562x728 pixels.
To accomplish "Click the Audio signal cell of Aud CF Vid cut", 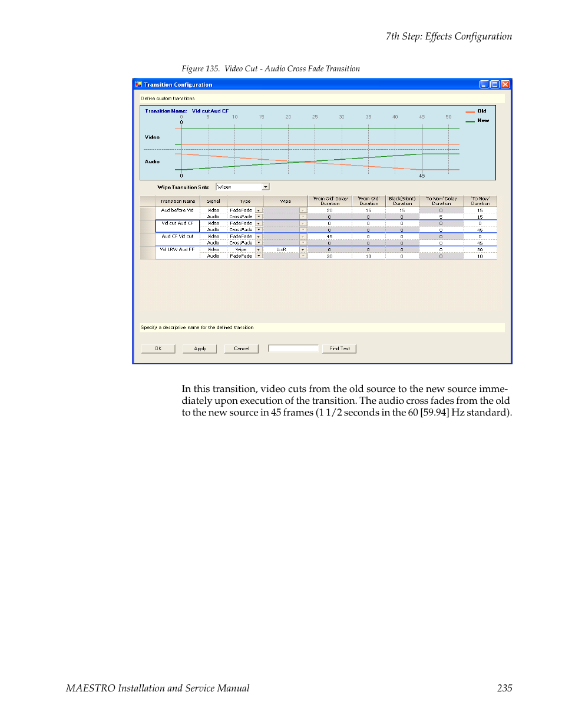I will tap(213, 243).
